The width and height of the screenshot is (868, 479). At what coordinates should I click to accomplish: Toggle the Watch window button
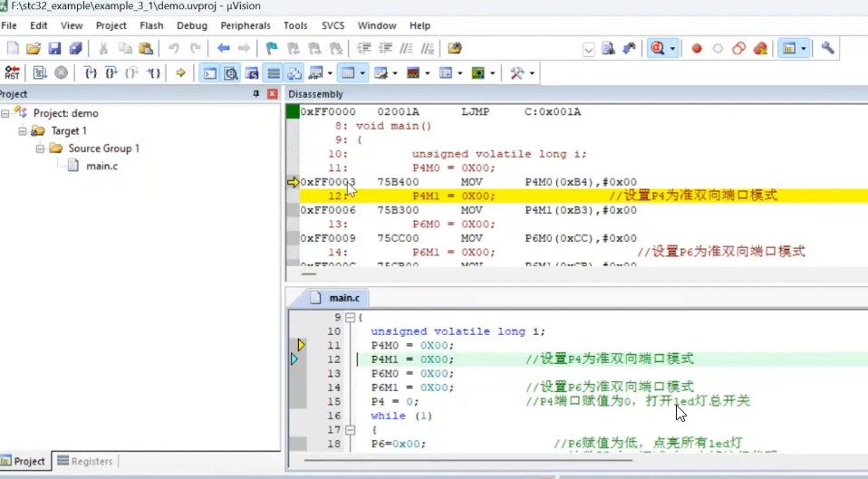tap(316, 72)
